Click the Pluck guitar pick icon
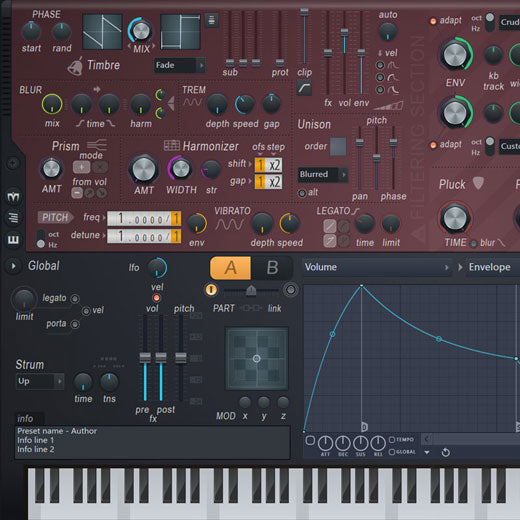520x520 pixels. (478, 183)
